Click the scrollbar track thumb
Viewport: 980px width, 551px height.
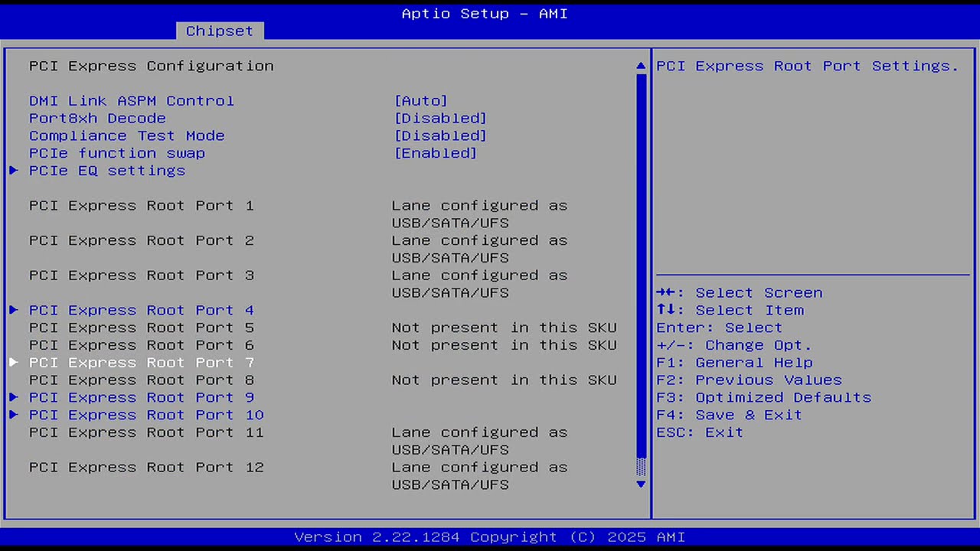tap(641, 266)
